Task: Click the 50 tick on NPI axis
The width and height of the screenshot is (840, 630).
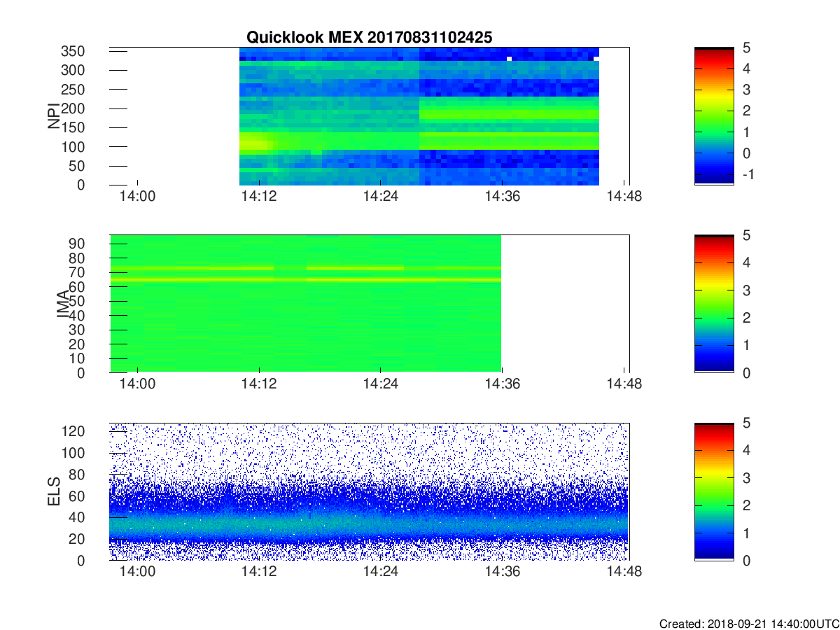Action: (78, 166)
